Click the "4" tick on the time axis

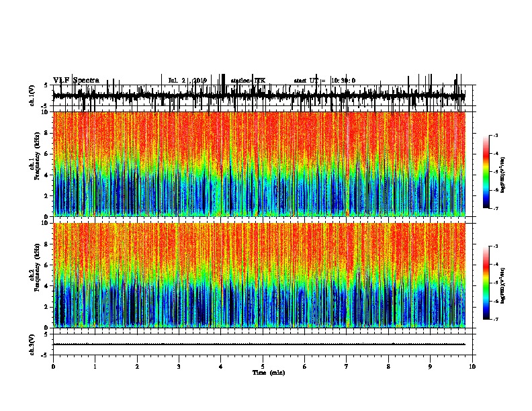(x=221, y=367)
